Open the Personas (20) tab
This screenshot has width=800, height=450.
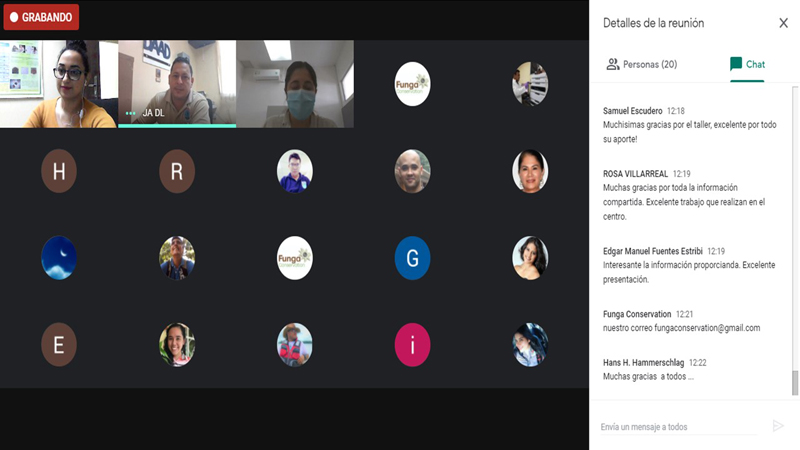pyautogui.click(x=641, y=64)
